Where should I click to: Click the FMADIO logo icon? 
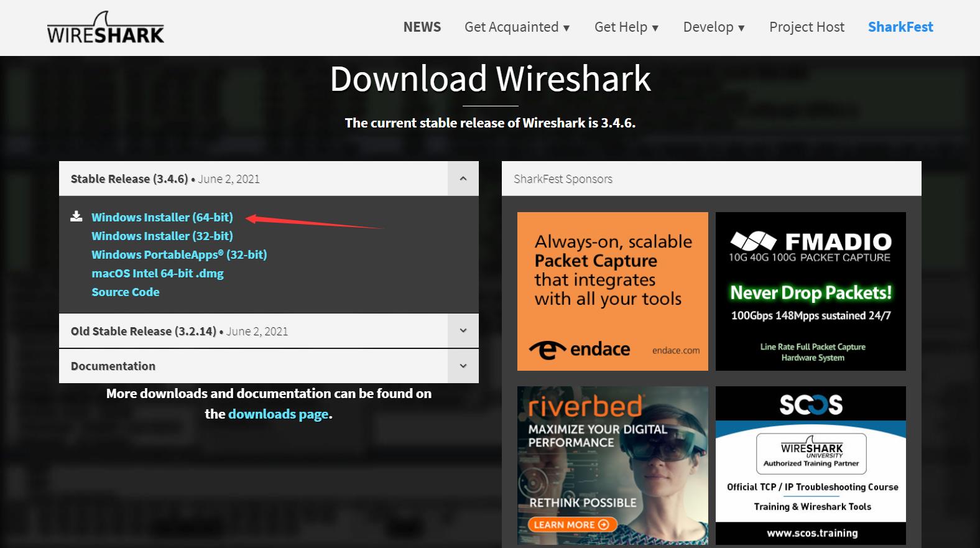coord(753,240)
